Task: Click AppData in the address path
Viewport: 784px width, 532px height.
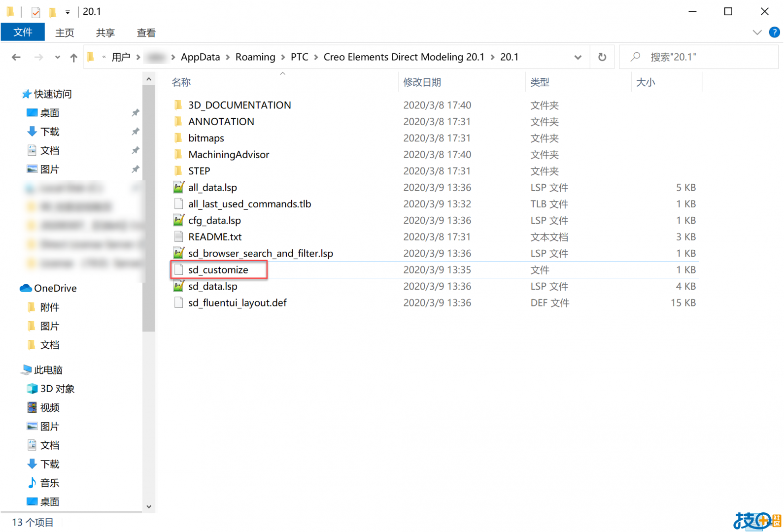Action: (201, 57)
